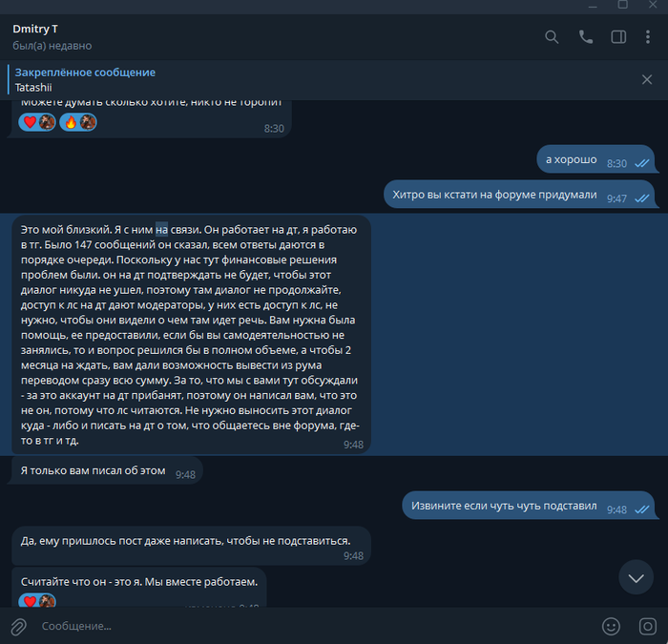
Task: Start a voice call with Dmitry T
Action: pos(586,37)
